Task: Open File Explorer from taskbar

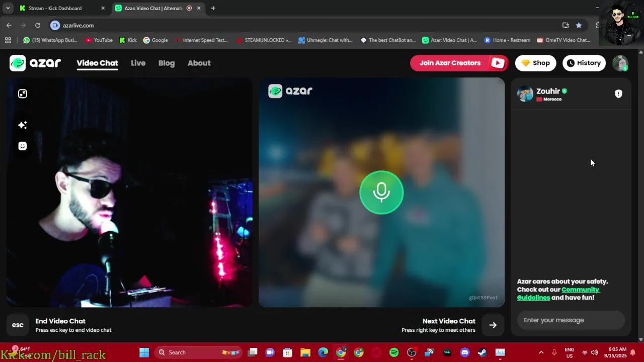Action: tap(305, 352)
